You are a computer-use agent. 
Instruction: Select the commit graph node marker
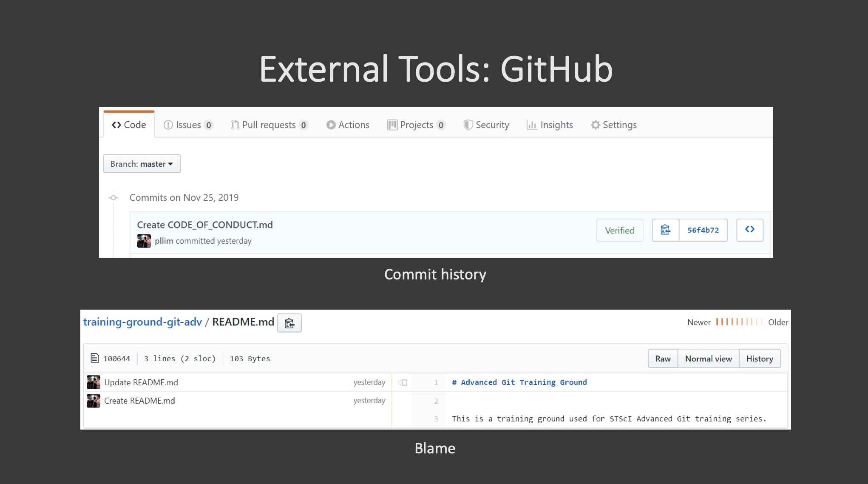click(x=113, y=197)
